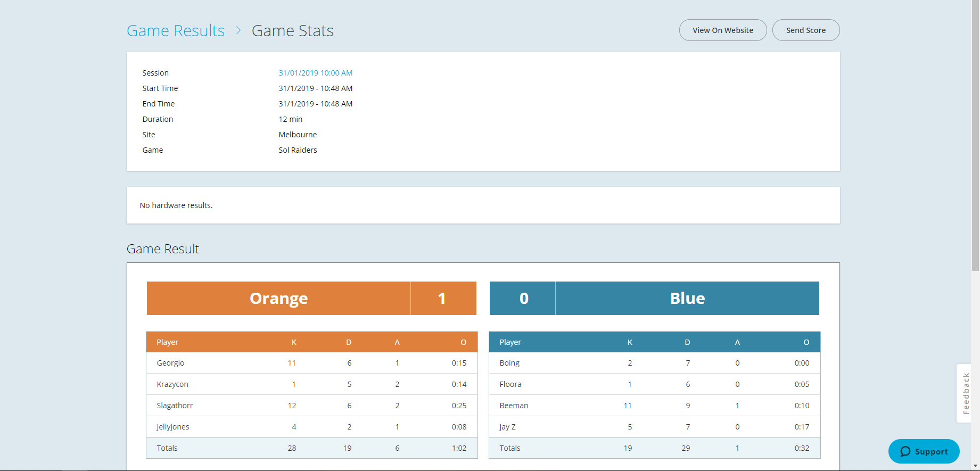The image size is (980, 471).
Task: Click Floora's kill count of 1
Action: tap(630, 384)
